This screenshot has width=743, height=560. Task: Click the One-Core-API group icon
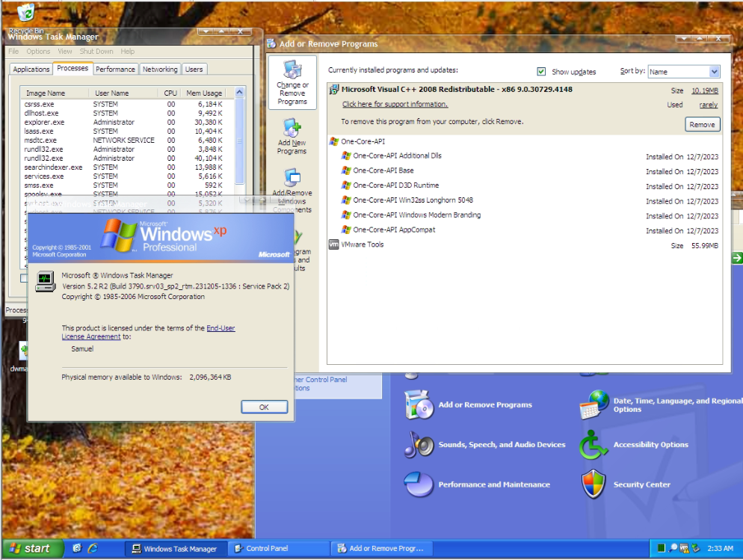pyautogui.click(x=334, y=141)
